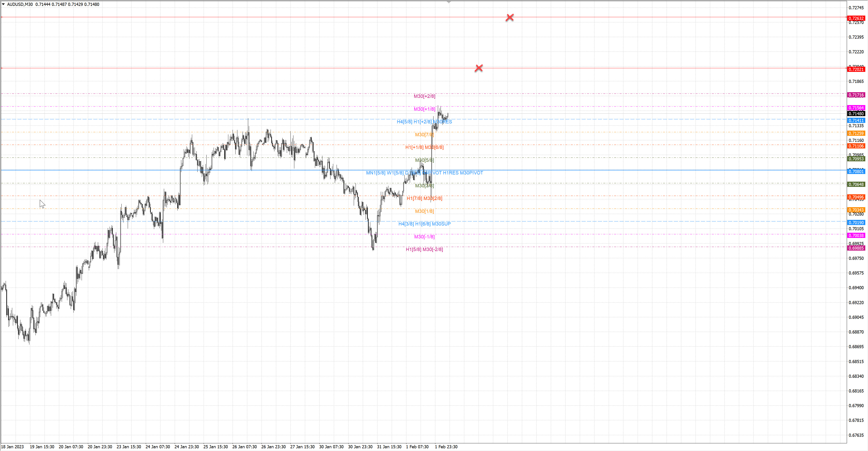Viewport: 868px width, 451px height.
Task: Click the gray chart shift triangle at top
Action: (448, 2)
